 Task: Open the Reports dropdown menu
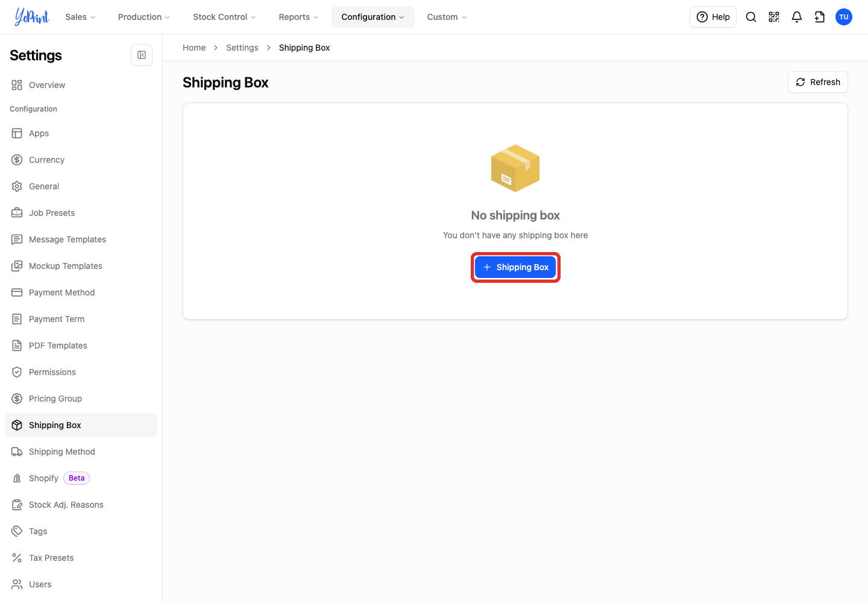coord(298,17)
